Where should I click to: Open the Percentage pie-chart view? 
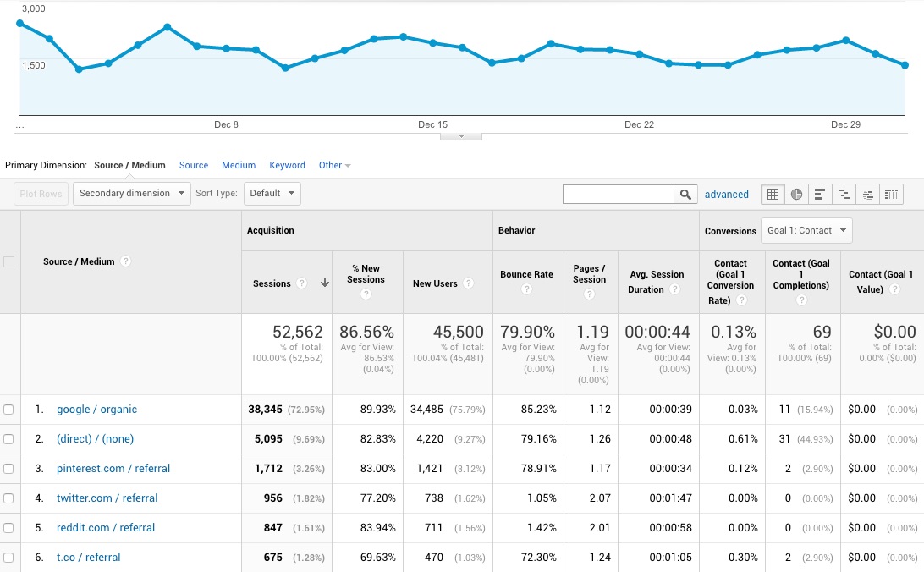796,194
